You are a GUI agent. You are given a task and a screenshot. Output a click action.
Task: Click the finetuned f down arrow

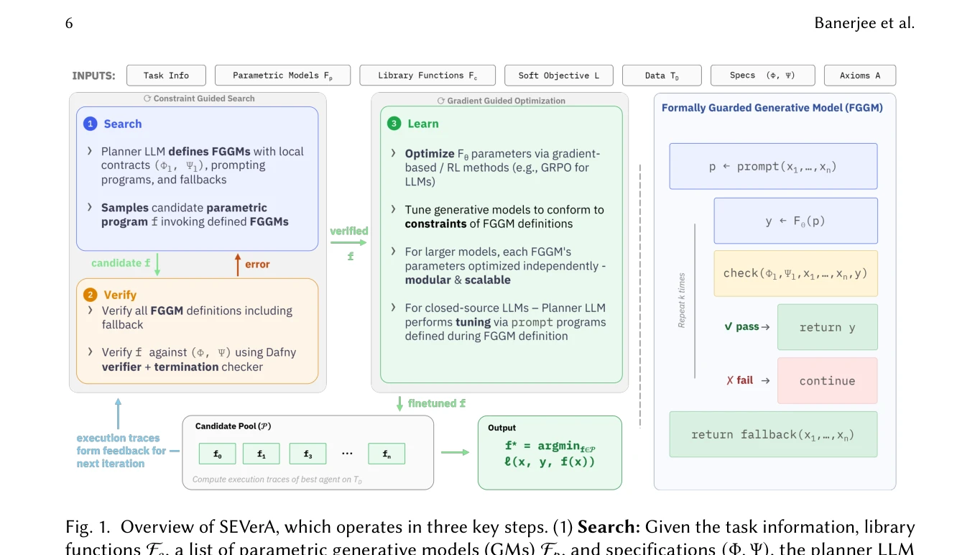(x=399, y=403)
